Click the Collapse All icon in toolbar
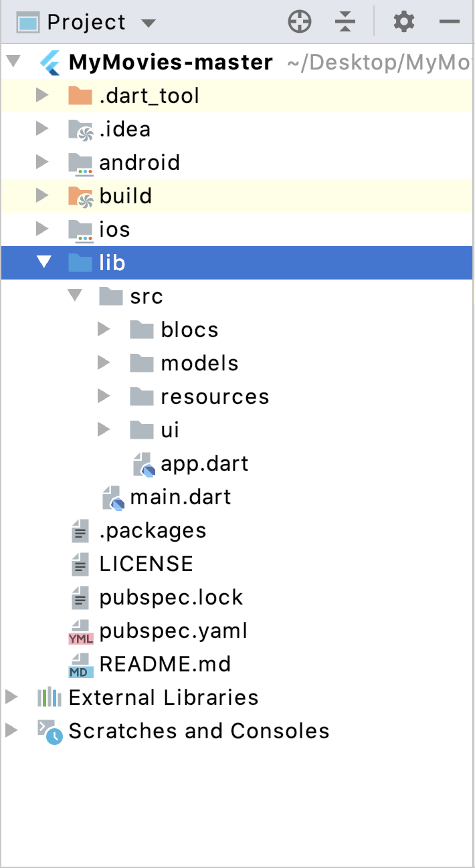Viewport: 475px width, 868px height. click(345, 22)
